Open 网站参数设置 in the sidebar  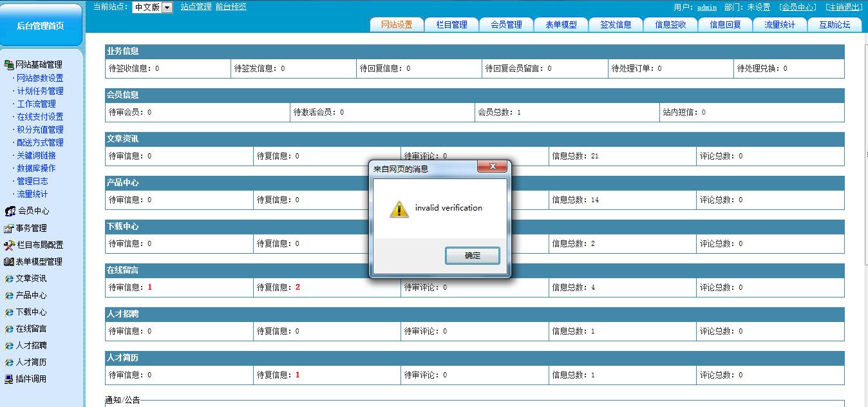tap(40, 78)
